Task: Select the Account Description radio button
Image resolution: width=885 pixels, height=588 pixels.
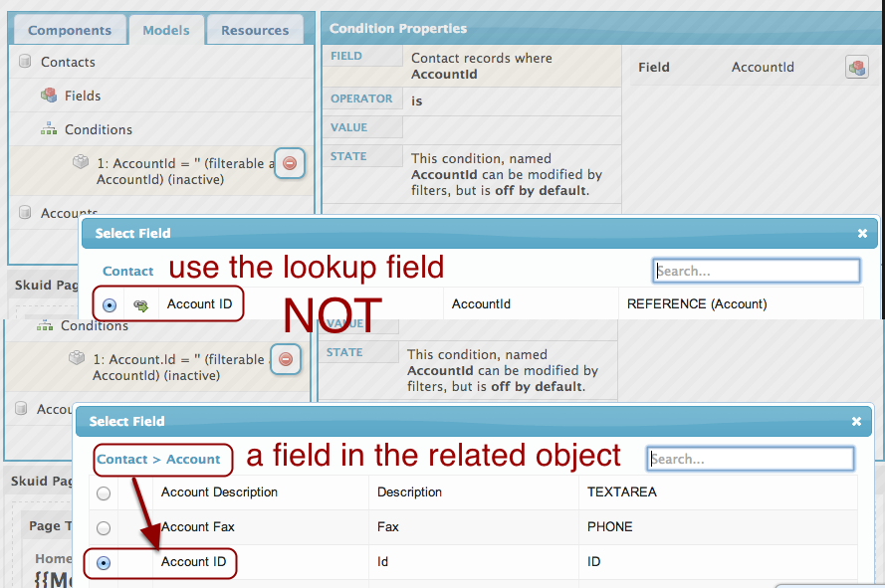Action: (104, 492)
